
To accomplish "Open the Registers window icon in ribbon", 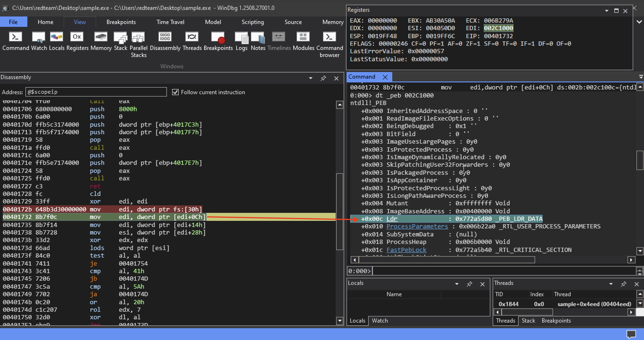I will pyautogui.click(x=77, y=41).
